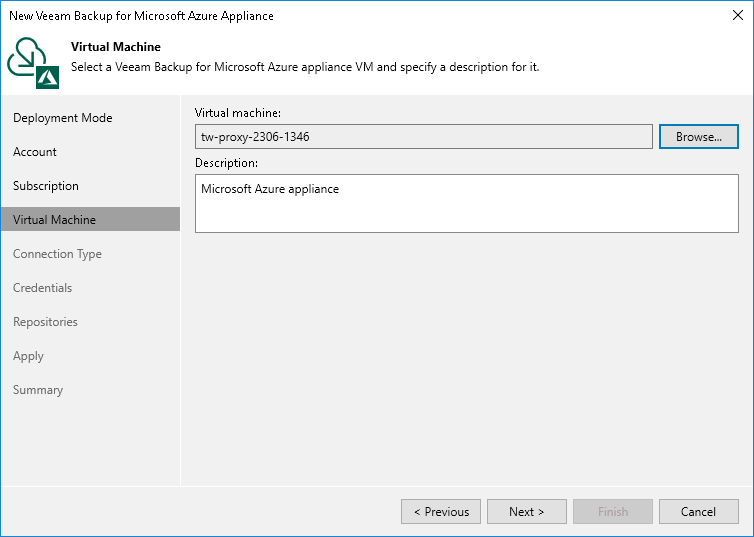
Task: Go to the Summary step
Action: point(38,390)
